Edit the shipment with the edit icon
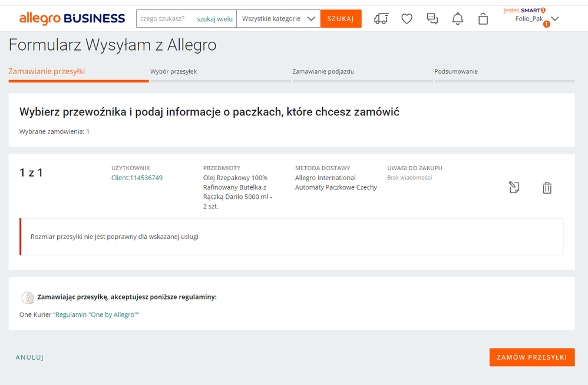Viewport: 588px width, 385px height. tap(514, 187)
